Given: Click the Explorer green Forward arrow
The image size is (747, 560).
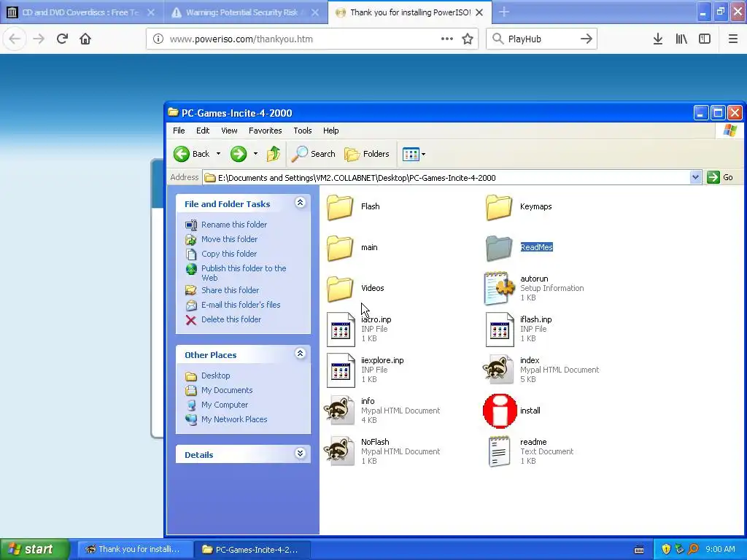Looking at the screenshot, I should (x=239, y=154).
